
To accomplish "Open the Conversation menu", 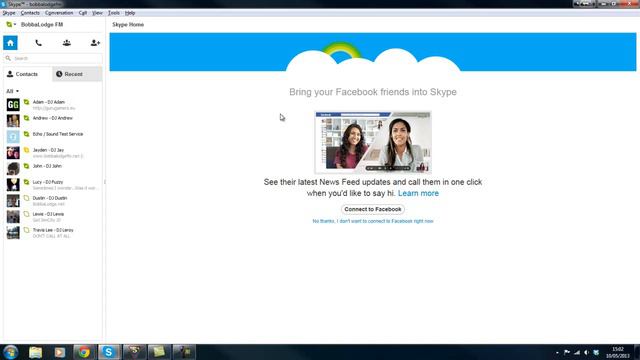I will click(x=59, y=13).
